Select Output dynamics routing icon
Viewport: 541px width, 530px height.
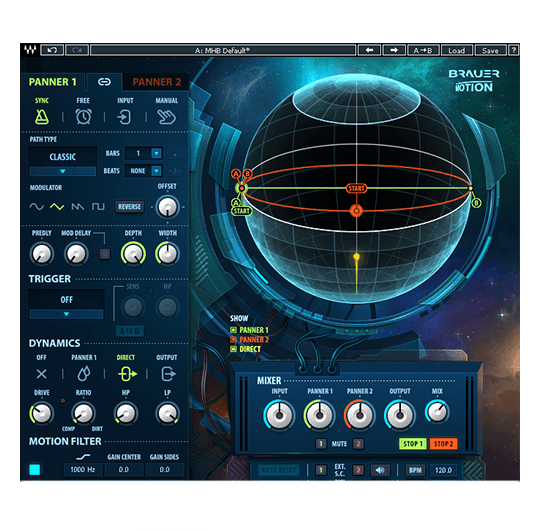(x=168, y=374)
